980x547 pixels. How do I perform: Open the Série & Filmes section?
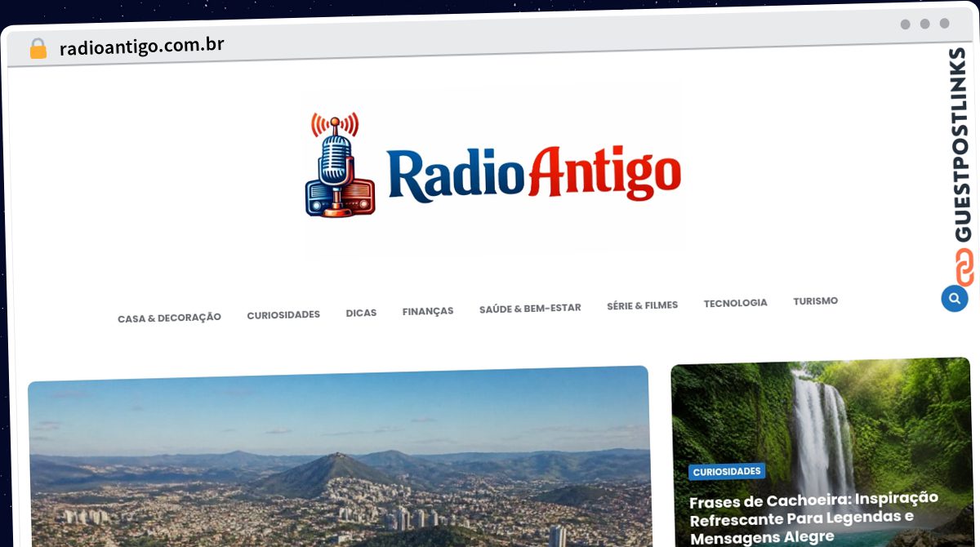click(642, 305)
